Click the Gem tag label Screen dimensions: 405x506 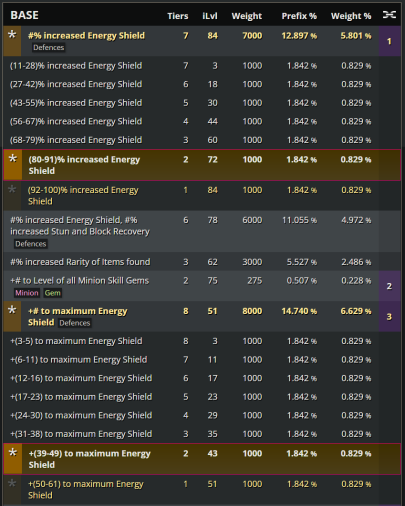(53, 293)
